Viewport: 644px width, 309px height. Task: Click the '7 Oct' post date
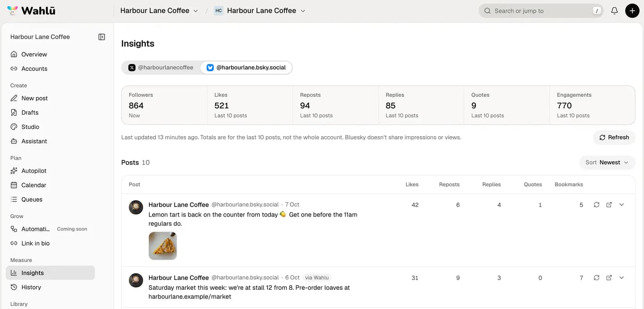pyautogui.click(x=292, y=205)
